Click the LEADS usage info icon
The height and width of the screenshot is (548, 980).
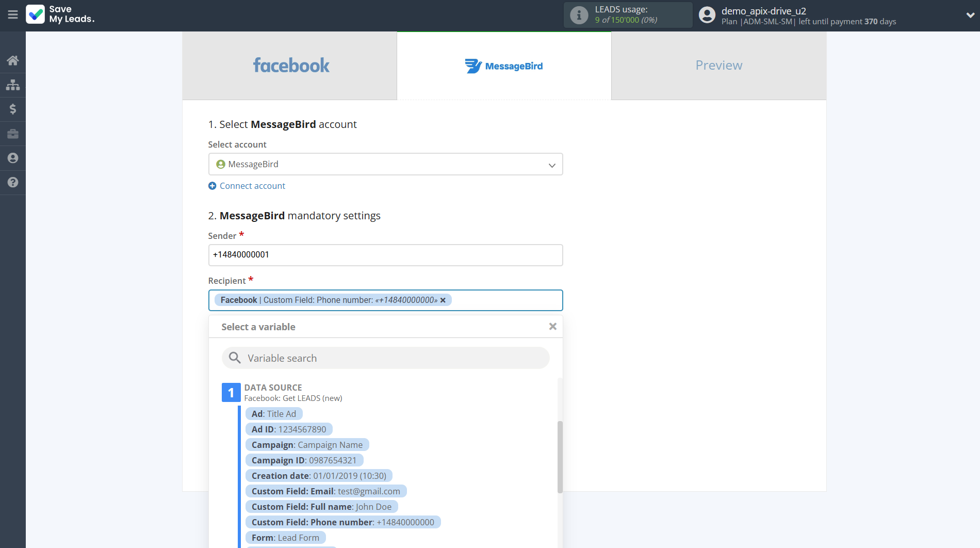point(579,15)
